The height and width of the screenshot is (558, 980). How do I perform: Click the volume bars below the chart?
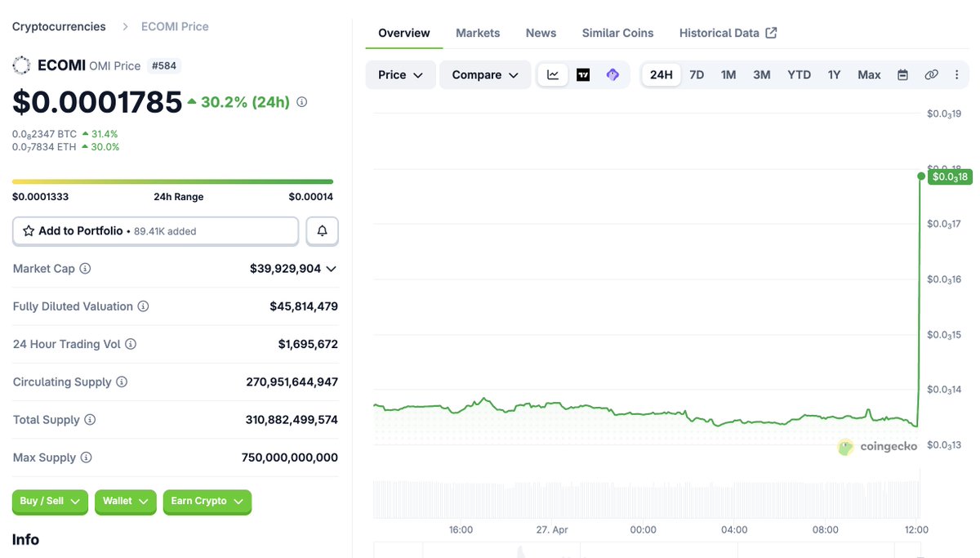(x=647, y=499)
